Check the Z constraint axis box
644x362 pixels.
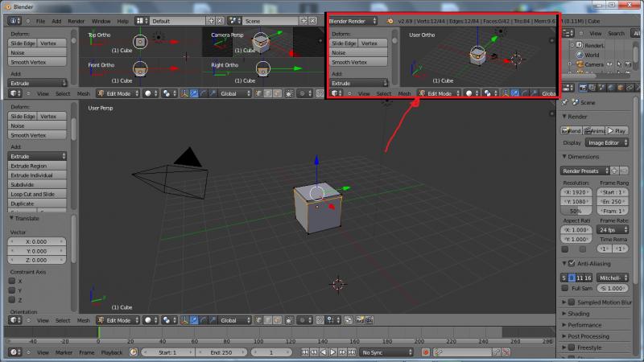[12, 299]
